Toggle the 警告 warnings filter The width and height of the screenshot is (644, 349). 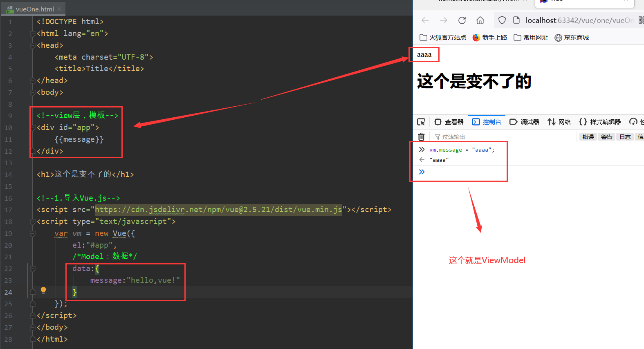(606, 137)
